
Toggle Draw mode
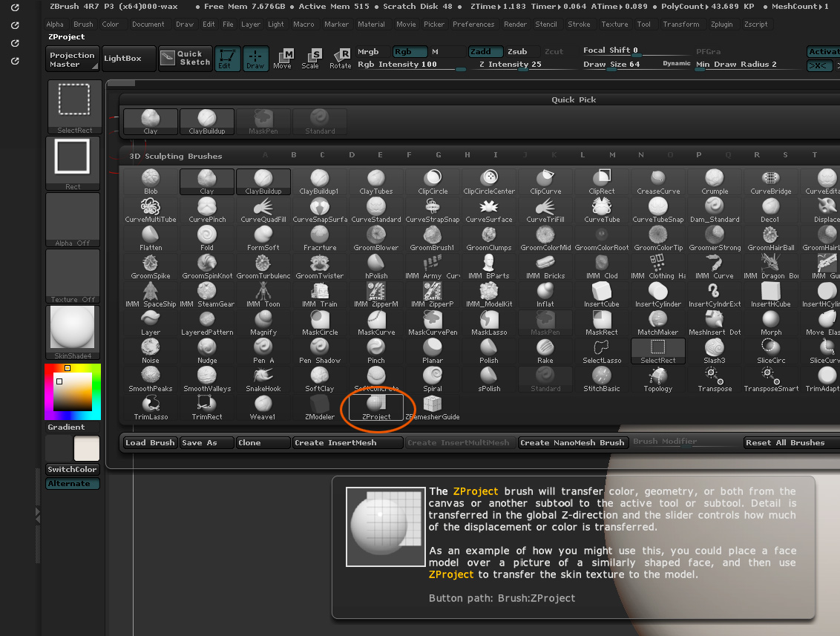click(x=255, y=59)
